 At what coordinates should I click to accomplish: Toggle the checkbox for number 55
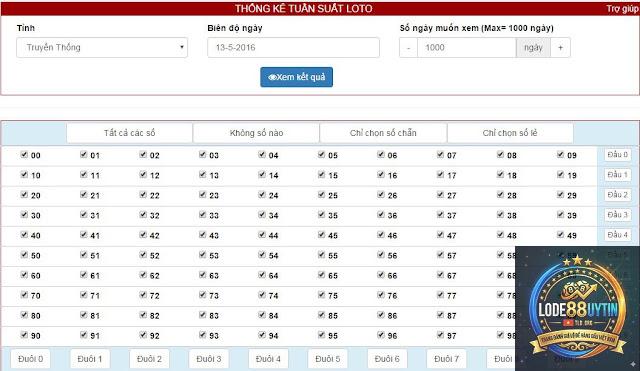tap(321, 254)
